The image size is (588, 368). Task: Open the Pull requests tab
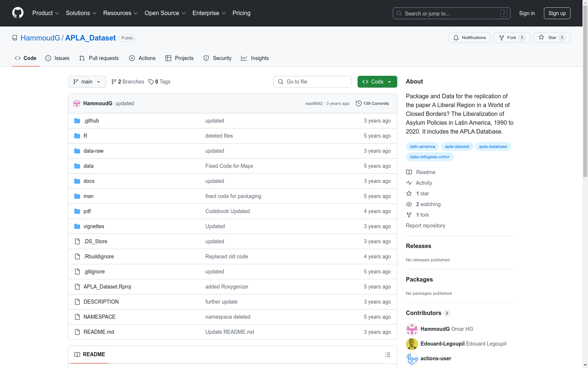click(99, 58)
